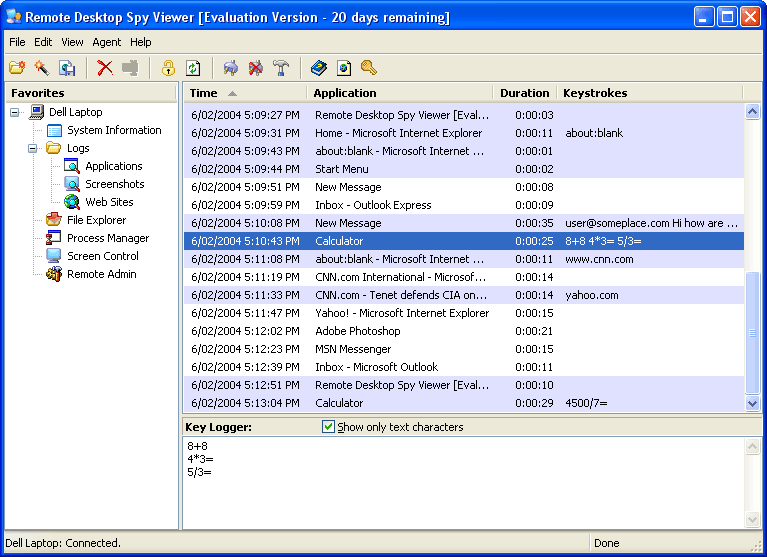Select the Start Menu log row
The image size is (767, 557).
coord(464,169)
